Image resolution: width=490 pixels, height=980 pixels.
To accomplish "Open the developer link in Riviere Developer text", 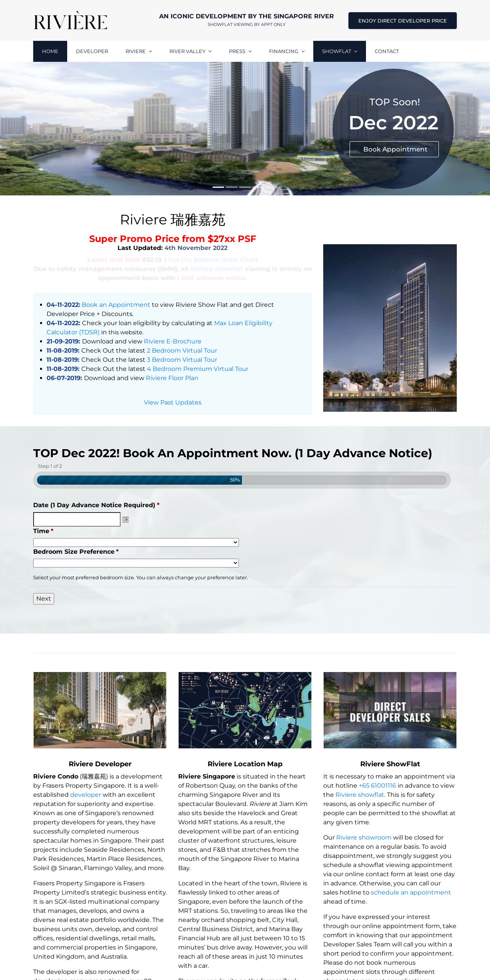I will pos(85,795).
